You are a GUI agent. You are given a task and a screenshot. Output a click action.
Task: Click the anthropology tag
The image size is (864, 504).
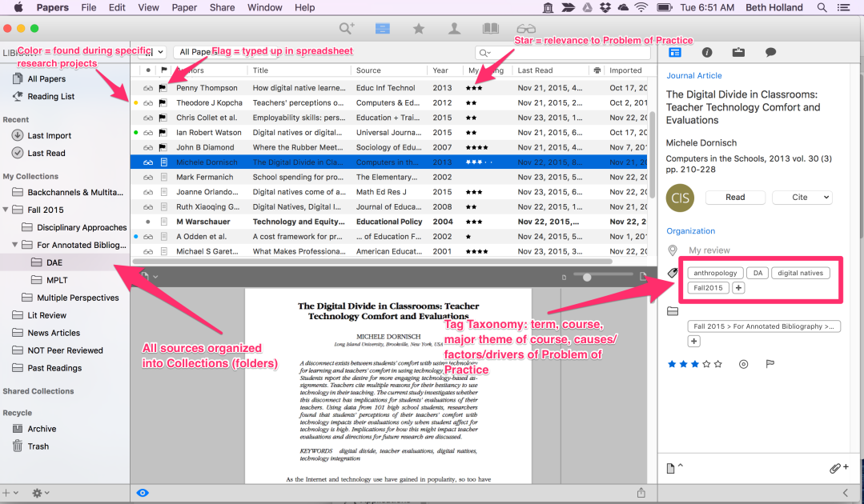(x=715, y=273)
